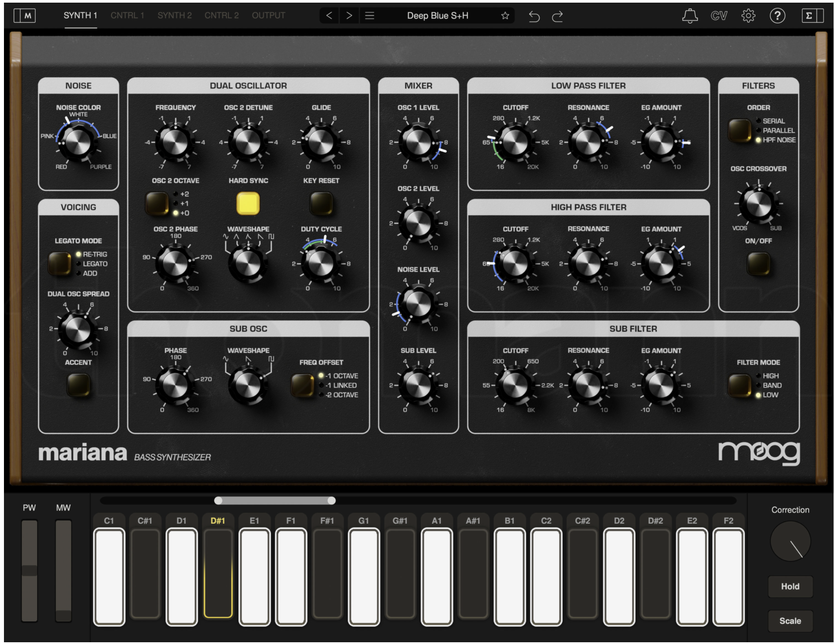Click the Sub Level knob
This screenshot has width=834, height=644.
pyautogui.click(x=418, y=385)
